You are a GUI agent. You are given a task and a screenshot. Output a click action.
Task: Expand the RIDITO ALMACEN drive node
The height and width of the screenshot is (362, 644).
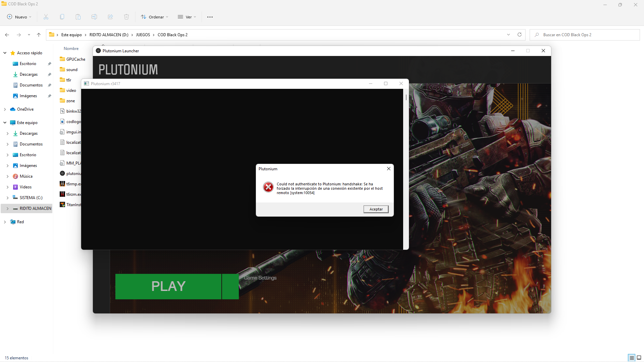(x=8, y=208)
